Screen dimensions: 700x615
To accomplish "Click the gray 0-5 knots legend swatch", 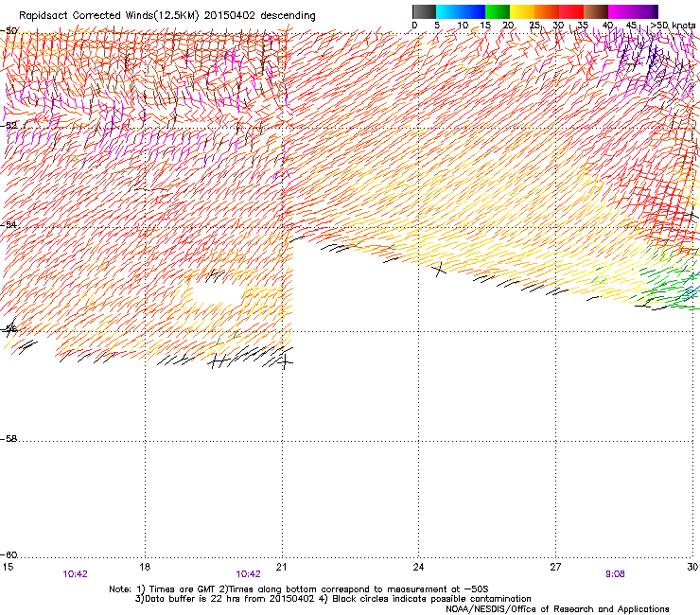I will 424,11.
